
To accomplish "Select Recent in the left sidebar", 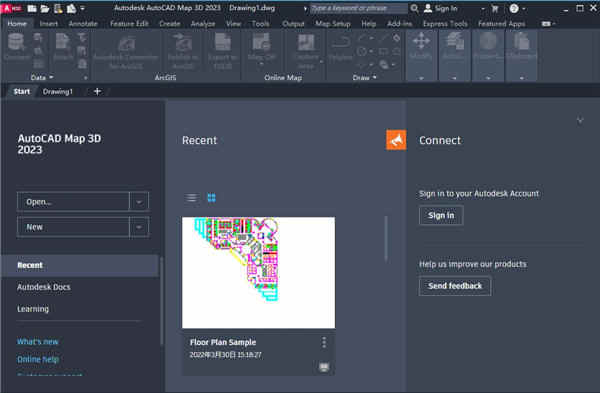I will click(80, 265).
